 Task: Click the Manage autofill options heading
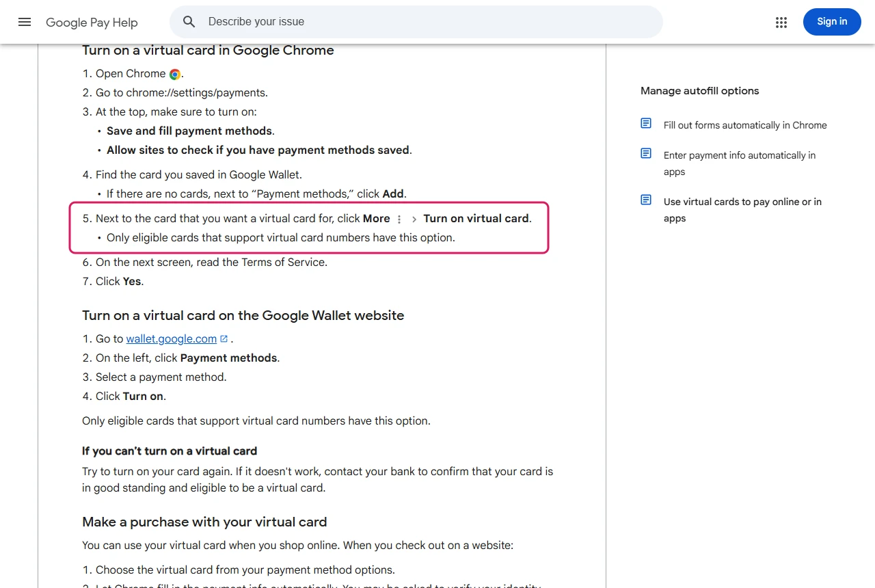pos(700,91)
